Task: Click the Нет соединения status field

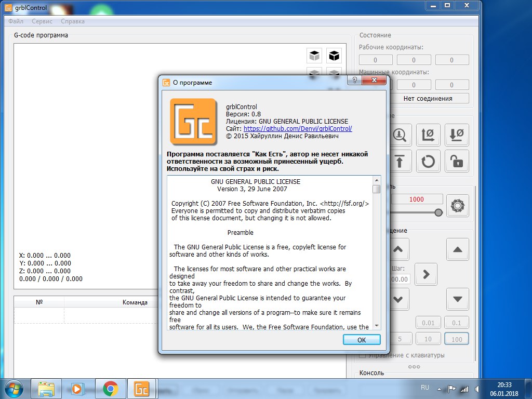Action: (428, 98)
